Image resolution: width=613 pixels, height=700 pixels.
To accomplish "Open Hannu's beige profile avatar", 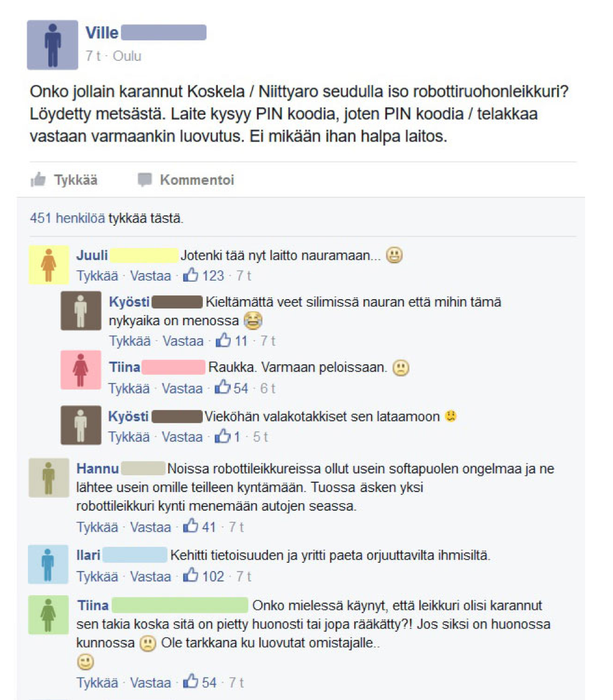I will click(x=48, y=478).
